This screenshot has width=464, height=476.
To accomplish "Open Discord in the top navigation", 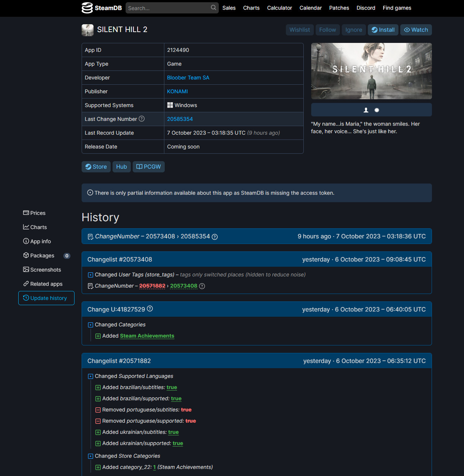I will pyautogui.click(x=366, y=8).
